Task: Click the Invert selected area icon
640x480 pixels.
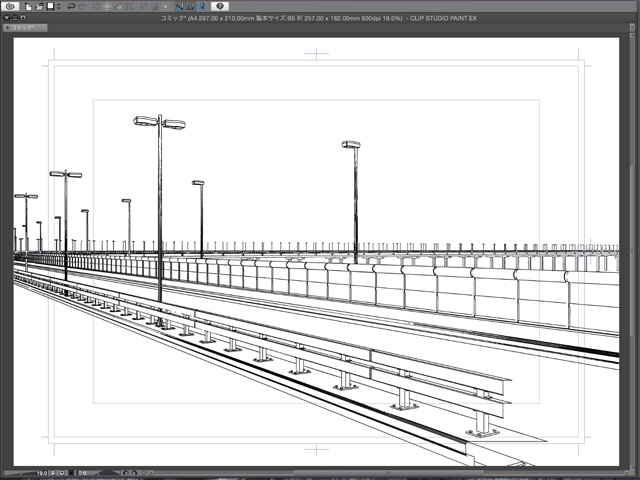Action: click(155, 7)
